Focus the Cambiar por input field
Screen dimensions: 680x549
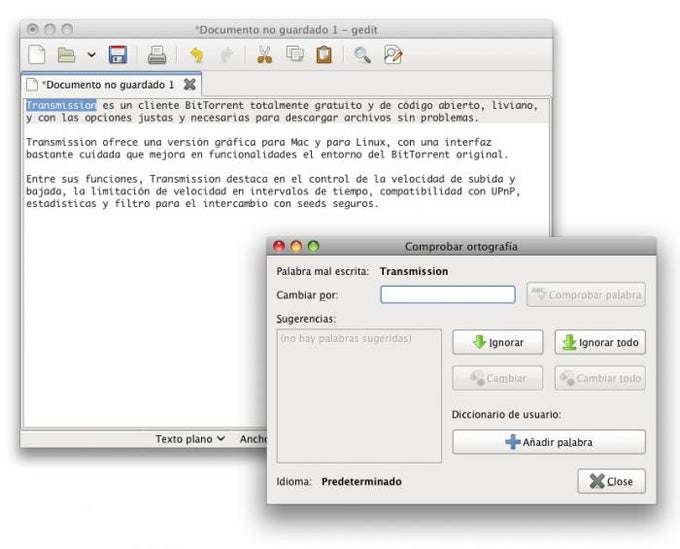pos(448,294)
